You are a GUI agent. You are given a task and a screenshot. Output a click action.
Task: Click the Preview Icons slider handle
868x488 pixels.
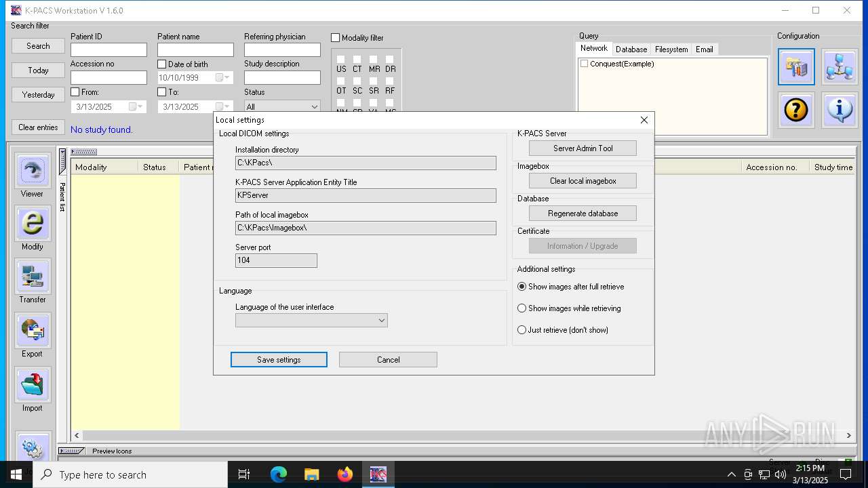[71, 451]
